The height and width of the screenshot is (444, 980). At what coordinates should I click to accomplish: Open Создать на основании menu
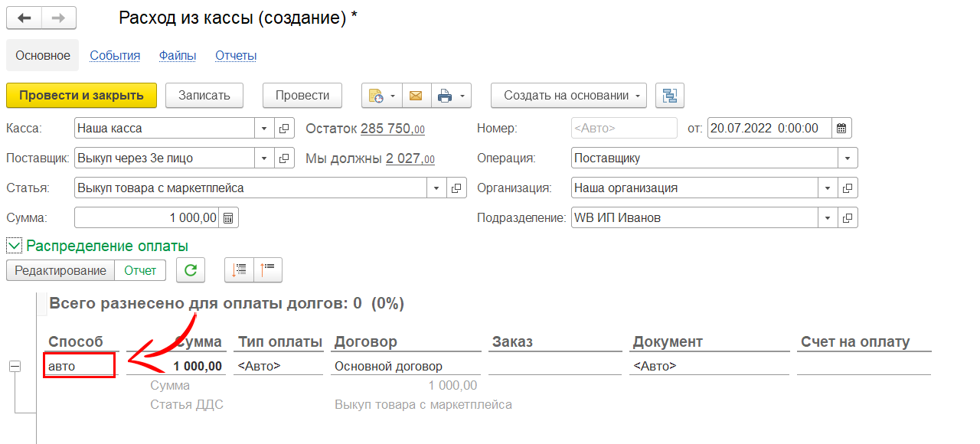tap(569, 96)
